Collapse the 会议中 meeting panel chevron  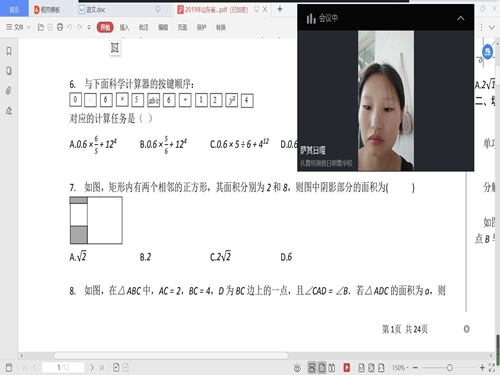coord(461,18)
